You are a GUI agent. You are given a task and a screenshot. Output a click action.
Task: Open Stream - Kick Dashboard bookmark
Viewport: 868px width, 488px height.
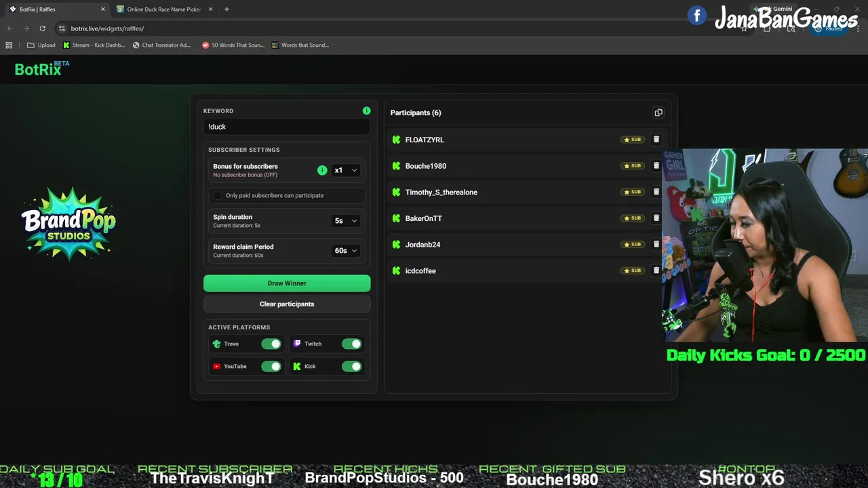tap(94, 45)
